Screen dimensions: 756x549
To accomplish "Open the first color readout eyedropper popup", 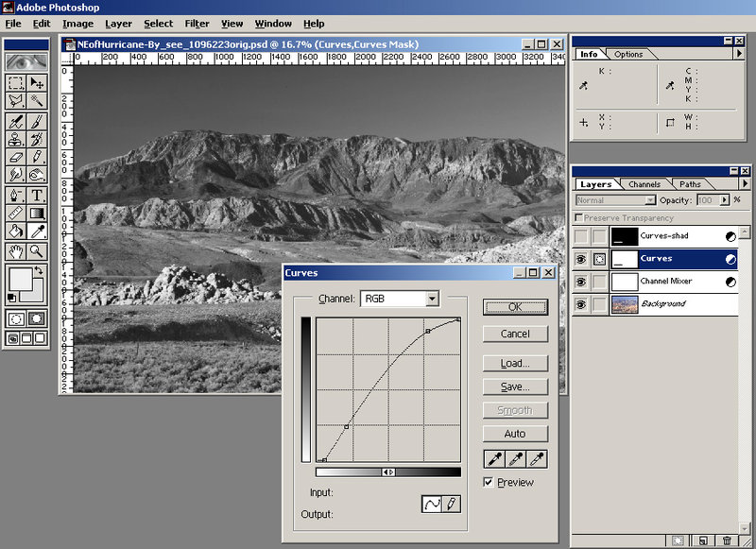I will tap(583, 86).
